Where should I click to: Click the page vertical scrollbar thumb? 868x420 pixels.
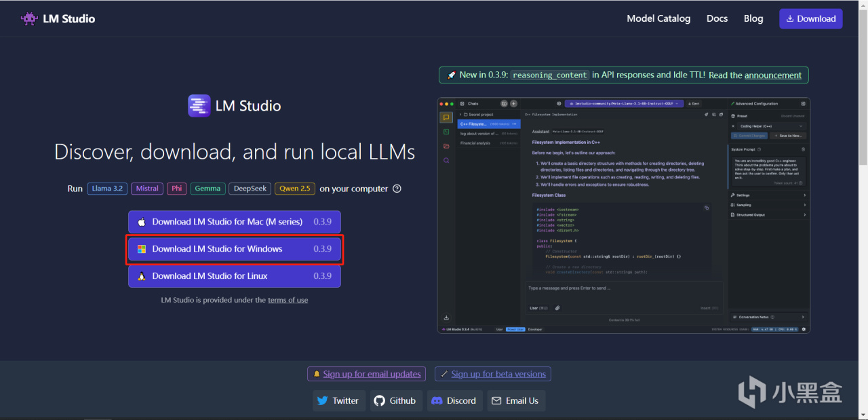(863, 87)
